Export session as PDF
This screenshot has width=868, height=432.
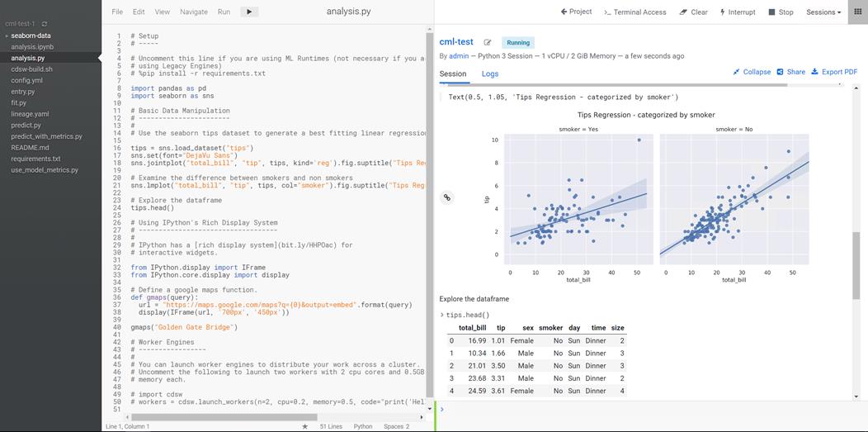pyautogui.click(x=834, y=72)
